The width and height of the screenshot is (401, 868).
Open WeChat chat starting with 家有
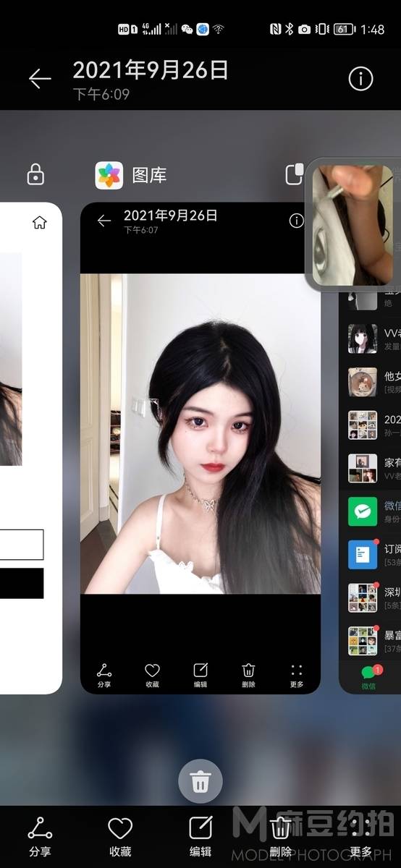click(x=371, y=468)
